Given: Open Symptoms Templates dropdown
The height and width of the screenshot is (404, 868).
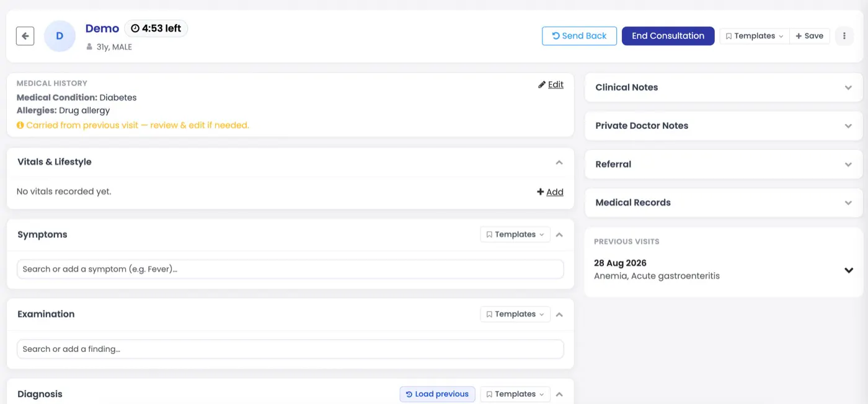Looking at the screenshot, I should 515,235.
